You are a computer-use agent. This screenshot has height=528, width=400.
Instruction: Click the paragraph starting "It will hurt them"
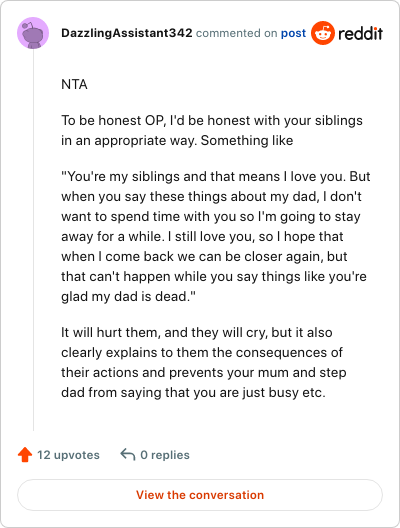point(204,362)
